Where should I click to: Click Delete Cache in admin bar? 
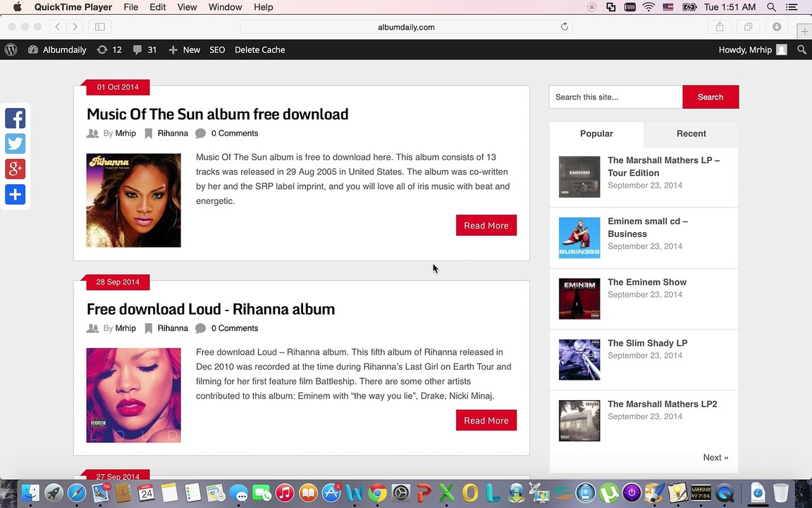pos(259,50)
